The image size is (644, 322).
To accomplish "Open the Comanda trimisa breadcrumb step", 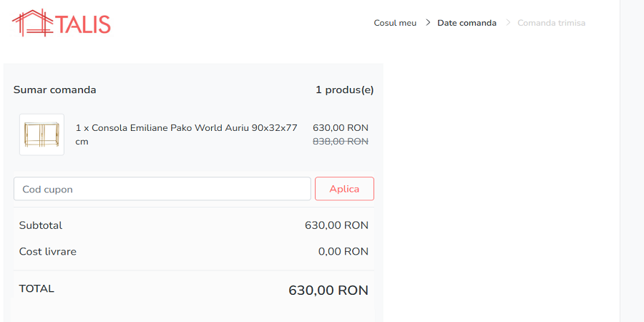I will [x=551, y=23].
